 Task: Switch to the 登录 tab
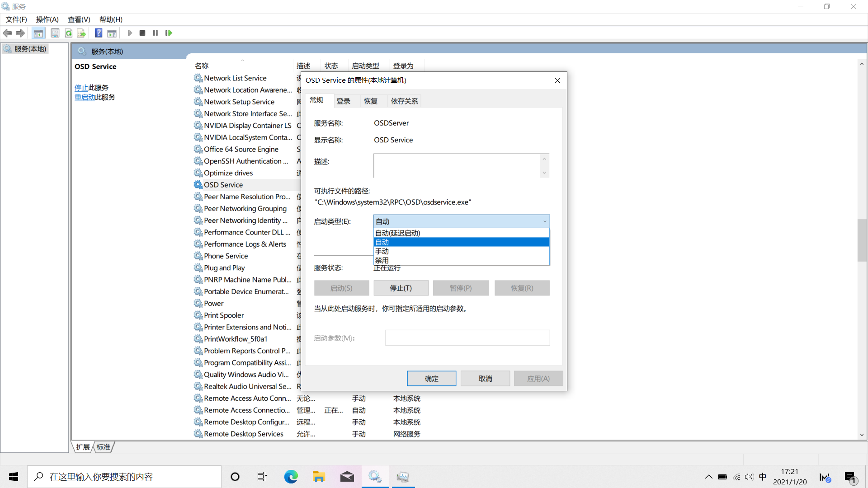click(344, 101)
